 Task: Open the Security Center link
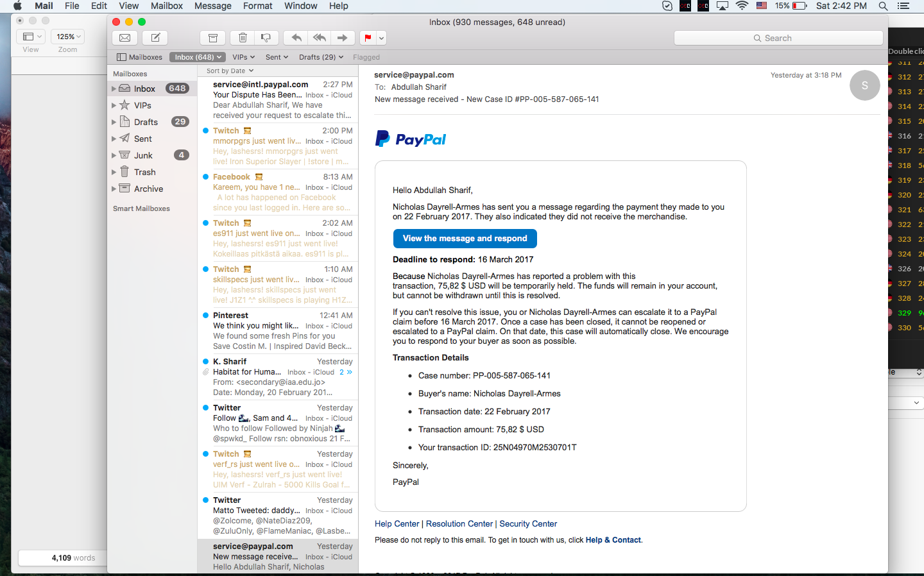(528, 524)
